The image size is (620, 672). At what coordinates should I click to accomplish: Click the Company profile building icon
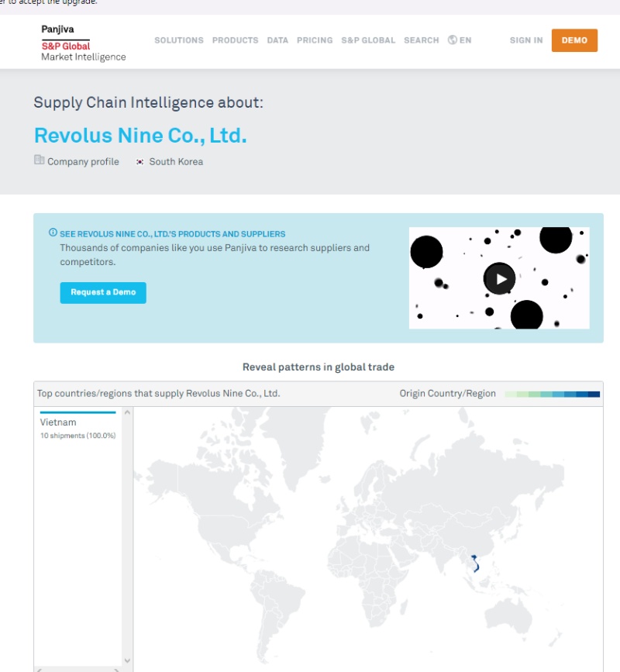[x=40, y=160]
